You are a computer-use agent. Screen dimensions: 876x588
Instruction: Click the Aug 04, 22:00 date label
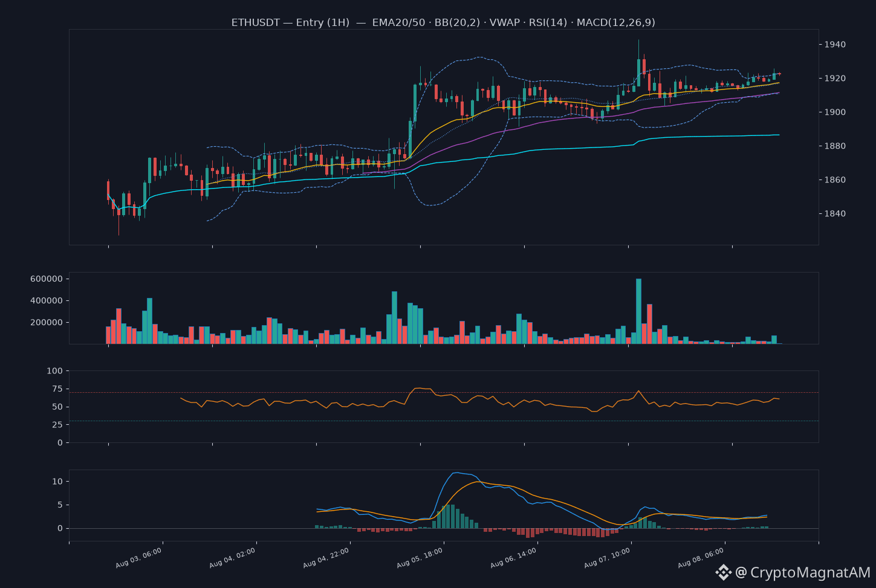pyautogui.click(x=326, y=558)
